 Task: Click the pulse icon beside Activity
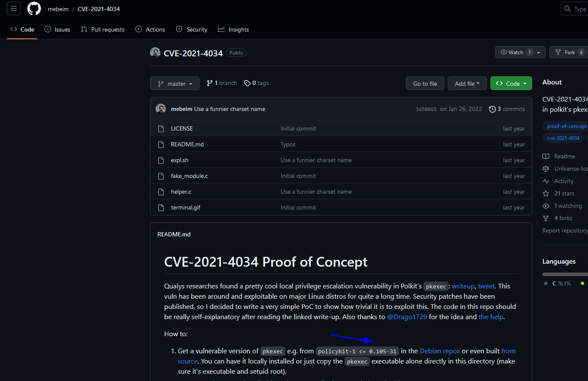[546, 181]
